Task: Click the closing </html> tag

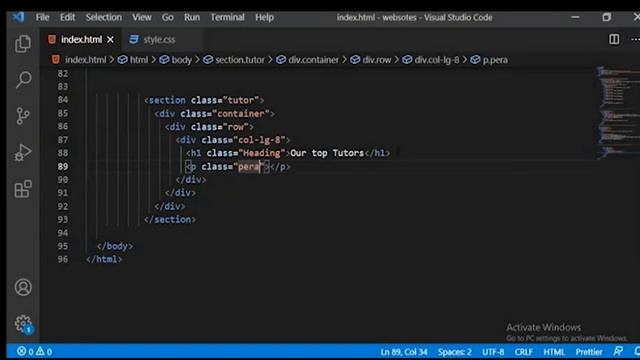Action: coord(104,259)
